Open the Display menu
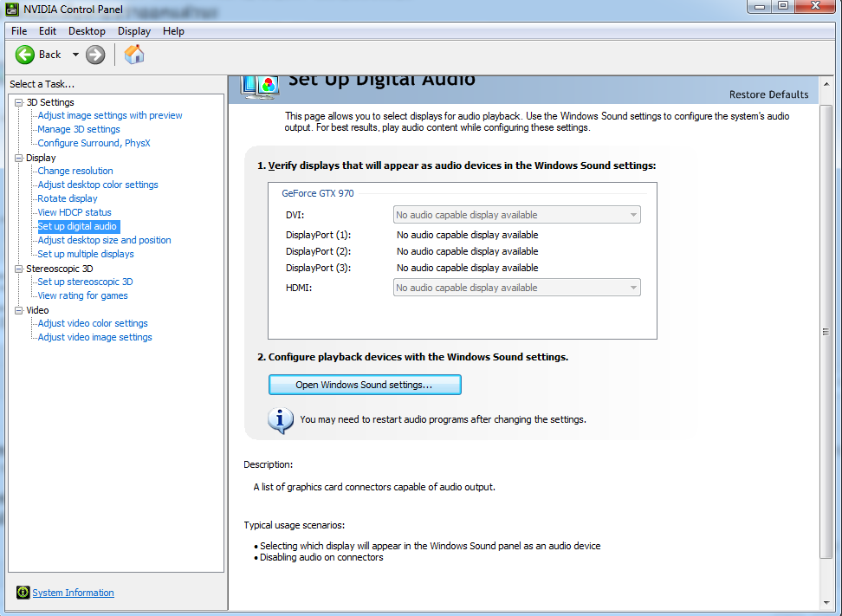Viewport: 842px width, 616px height. pyautogui.click(x=134, y=31)
